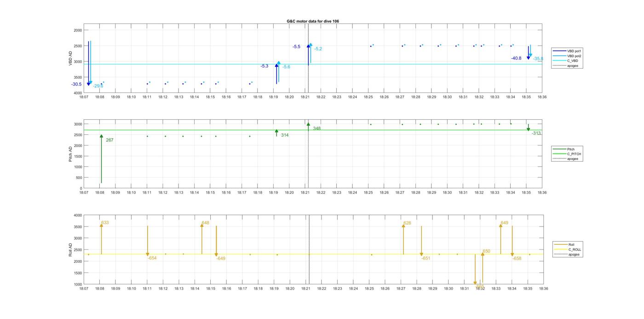Click the "Roll AD" y-axis label
644x319 pixels.
pos(71,249)
